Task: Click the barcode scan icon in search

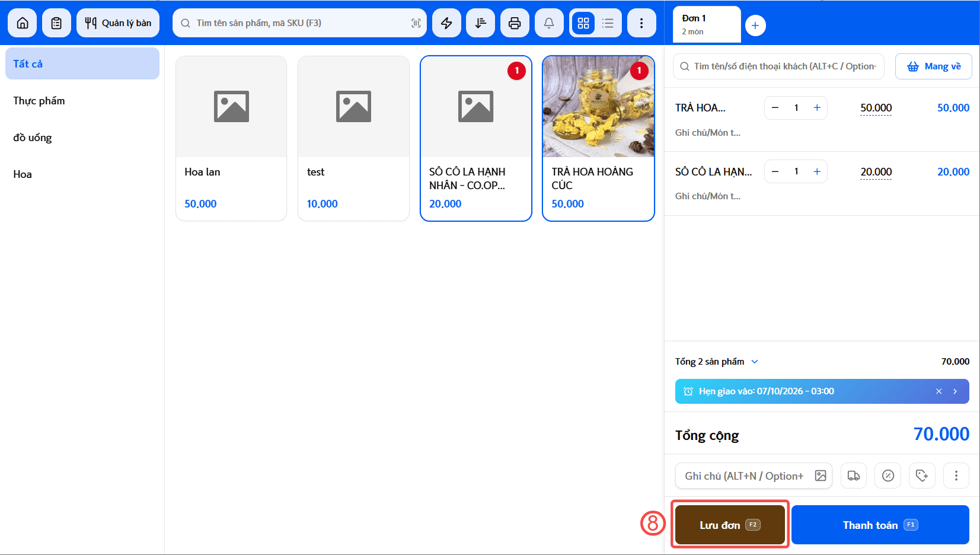Action: point(416,23)
